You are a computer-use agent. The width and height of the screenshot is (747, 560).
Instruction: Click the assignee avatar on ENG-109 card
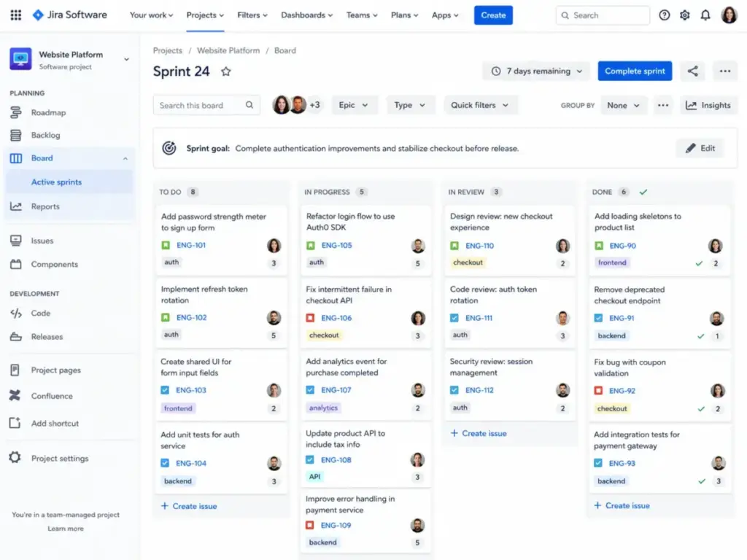[417, 525]
